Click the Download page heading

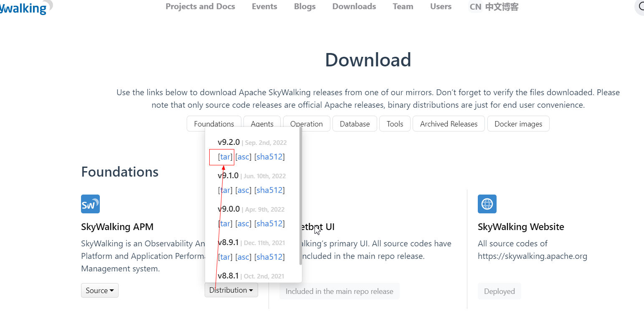coord(368,60)
